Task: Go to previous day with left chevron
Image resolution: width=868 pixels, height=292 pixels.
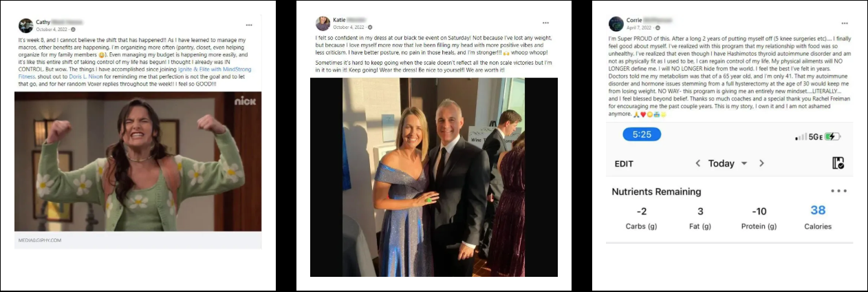Action: [697, 163]
